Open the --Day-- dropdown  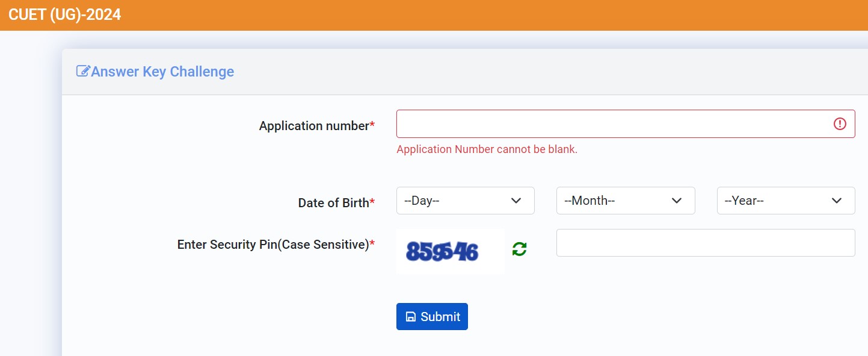pyautogui.click(x=465, y=201)
